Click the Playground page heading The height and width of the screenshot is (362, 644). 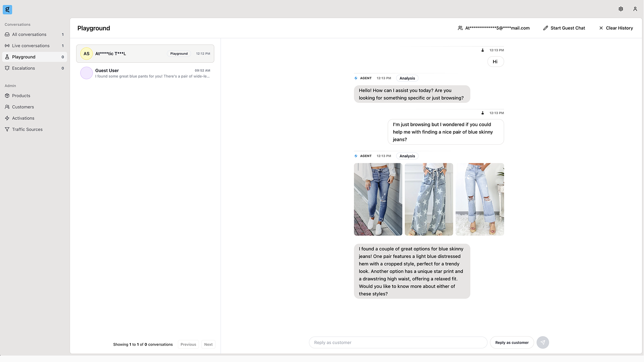point(94,28)
